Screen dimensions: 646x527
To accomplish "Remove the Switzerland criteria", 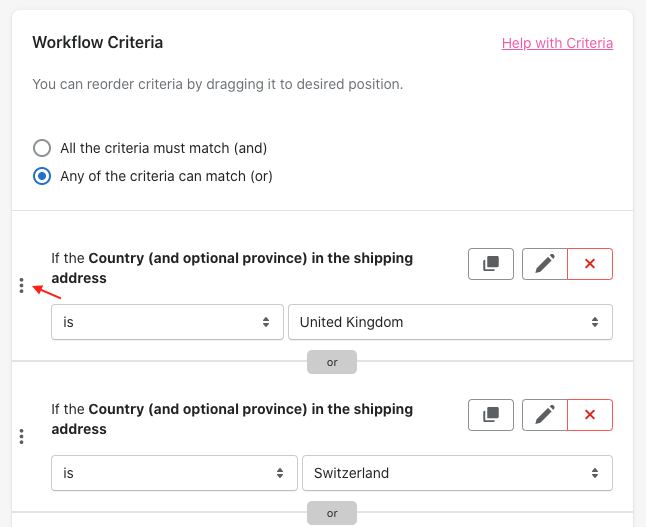I will click(590, 415).
